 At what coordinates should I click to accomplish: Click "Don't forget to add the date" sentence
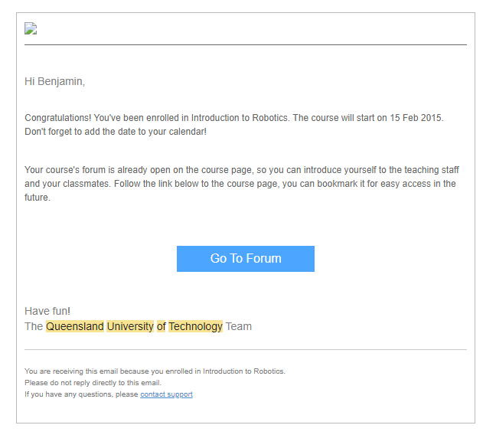coord(115,132)
